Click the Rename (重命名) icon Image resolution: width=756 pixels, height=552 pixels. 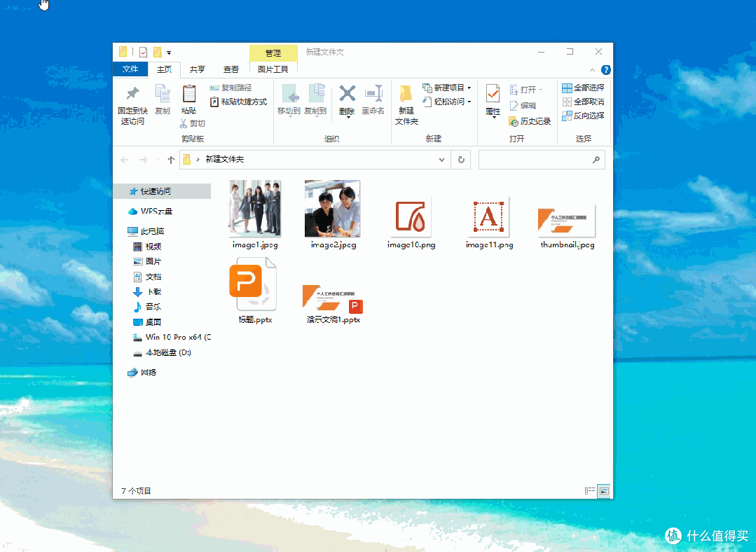373,94
